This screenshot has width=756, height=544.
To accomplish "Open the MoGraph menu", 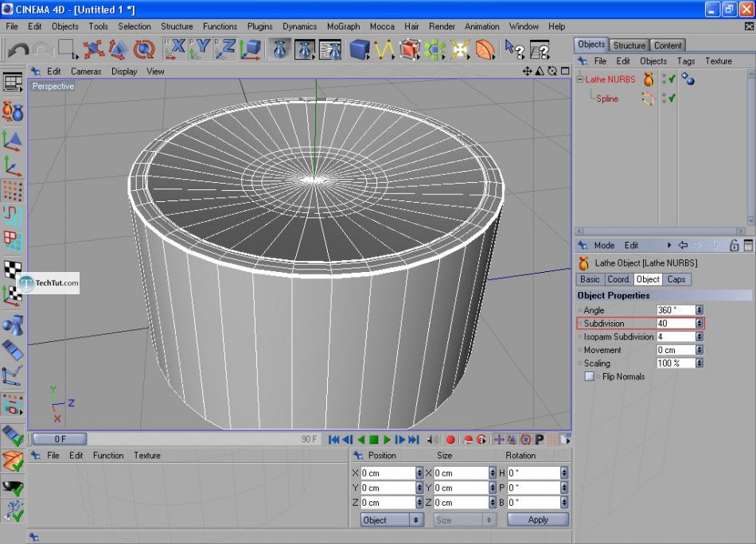I will pyautogui.click(x=343, y=26).
